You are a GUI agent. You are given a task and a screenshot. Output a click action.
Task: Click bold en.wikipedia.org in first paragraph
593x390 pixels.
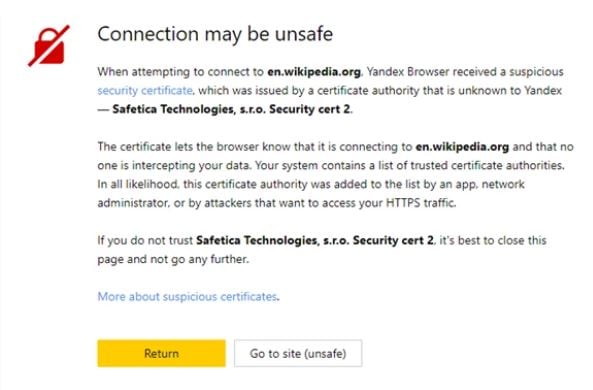click(x=314, y=72)
